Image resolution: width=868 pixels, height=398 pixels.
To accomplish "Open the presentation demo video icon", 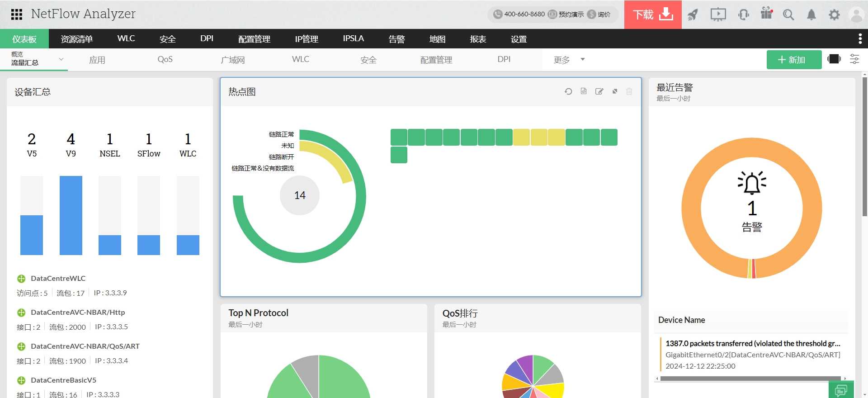I will pyautogui.click(x=718, y=14).
